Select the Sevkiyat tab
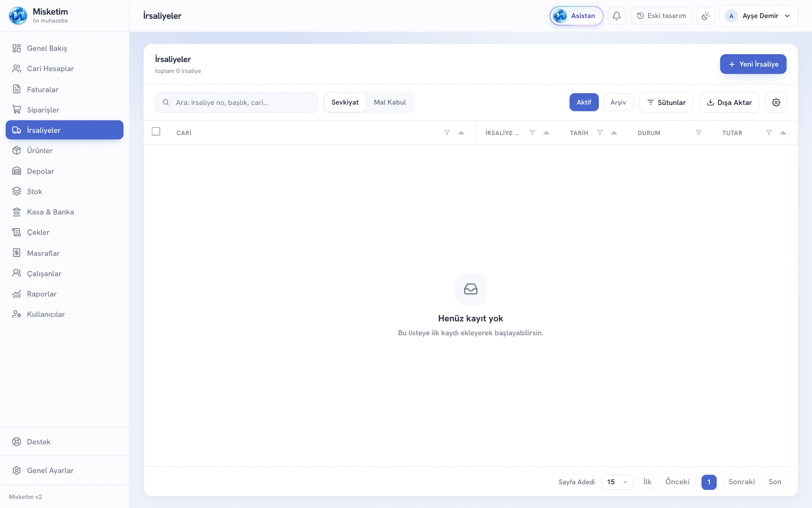 345,102
